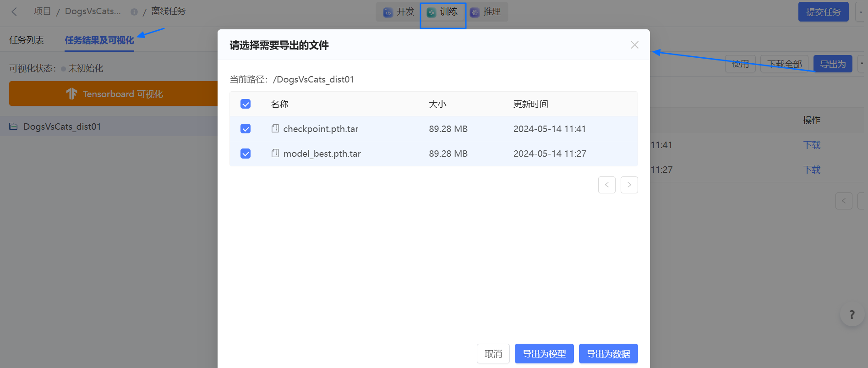Toggle the select-all checkbox in header
The image size is (868, 368).
pyautogui.click(x=246, y=104)
